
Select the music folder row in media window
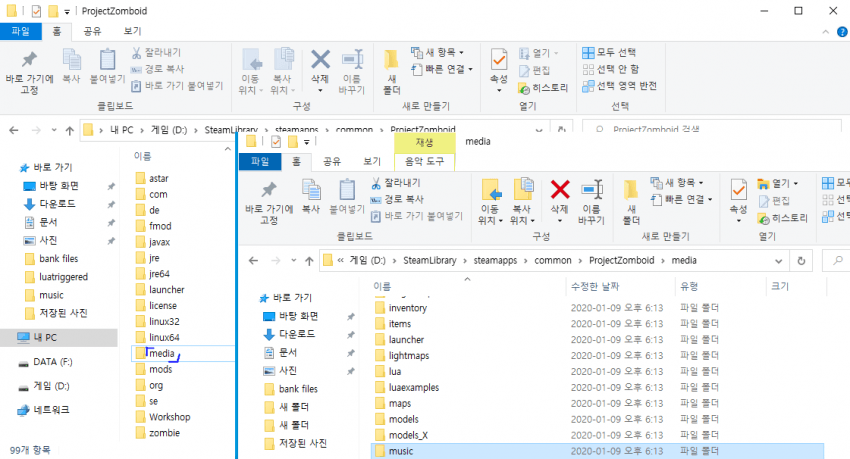[x=597, y=451]
